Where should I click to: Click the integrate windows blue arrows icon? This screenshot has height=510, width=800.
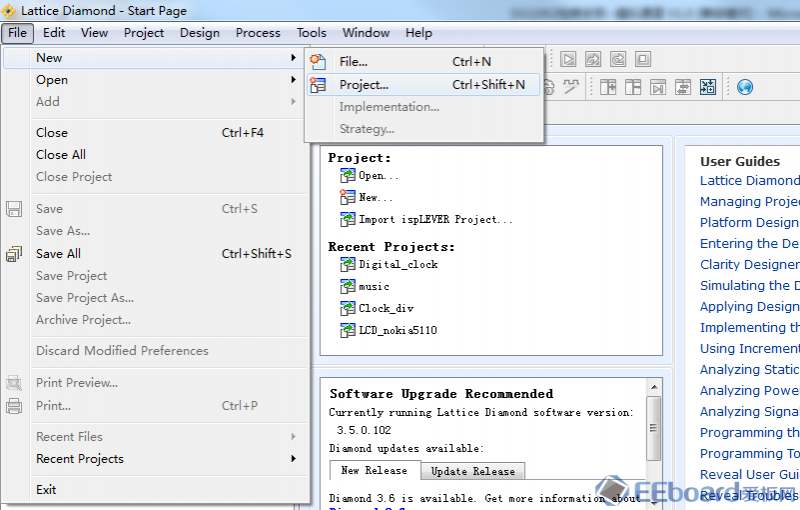[x=708, y=87]
